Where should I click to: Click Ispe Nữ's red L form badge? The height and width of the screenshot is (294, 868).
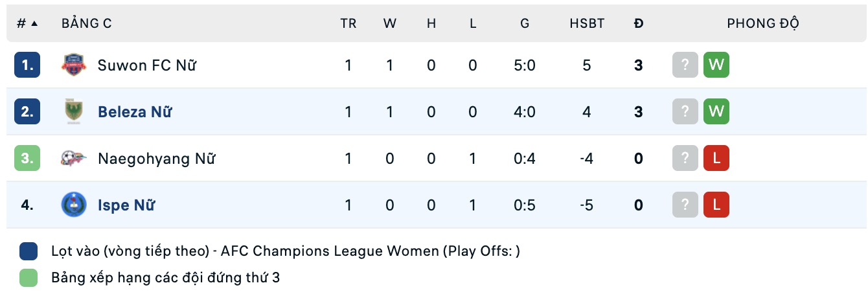pyautogui.click(x=716, y=205)
